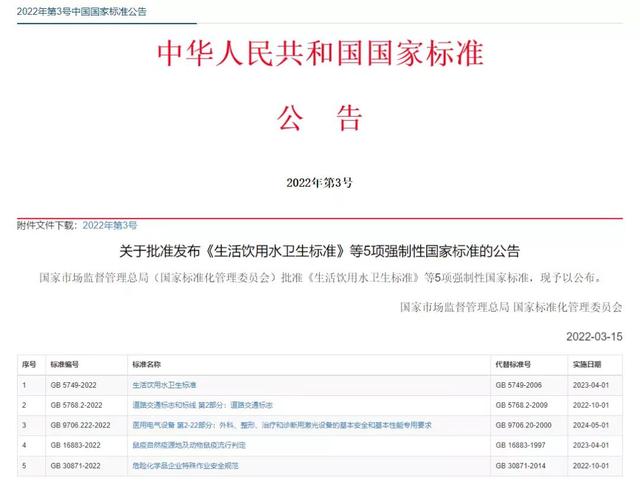Click the cell GB 30871-2022

coord(76,466)
